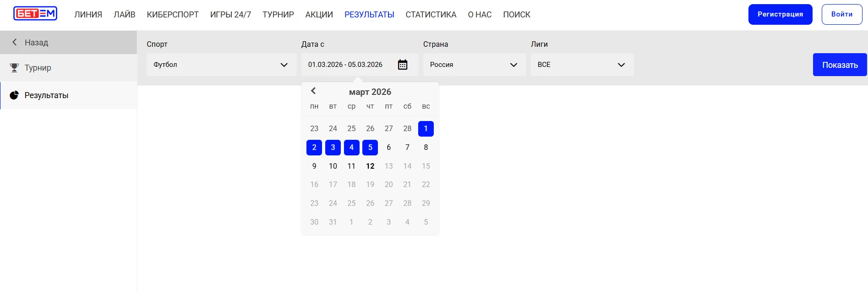Click the BETEM logo
Screen dimensions: 868x292
(x=35, y=14)
